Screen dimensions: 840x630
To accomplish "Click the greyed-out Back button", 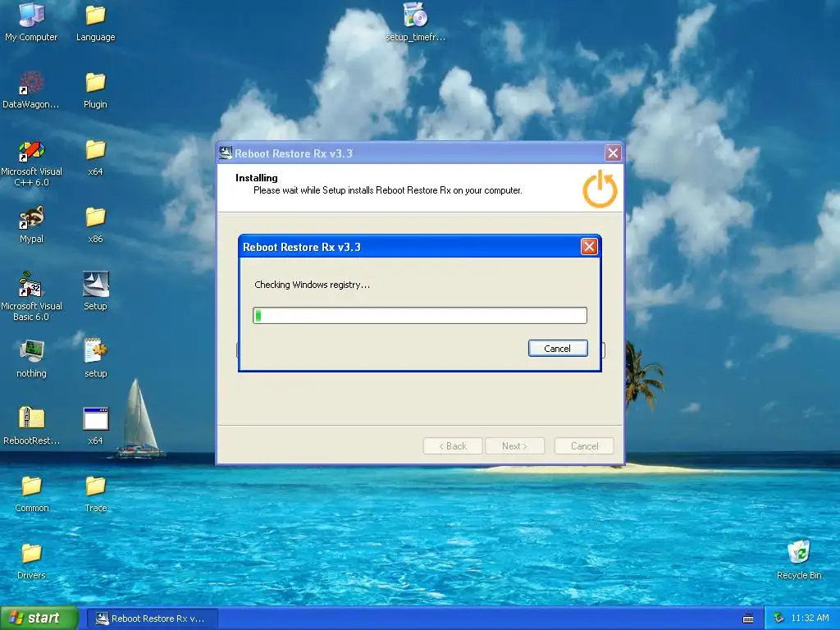I will 453,445.
